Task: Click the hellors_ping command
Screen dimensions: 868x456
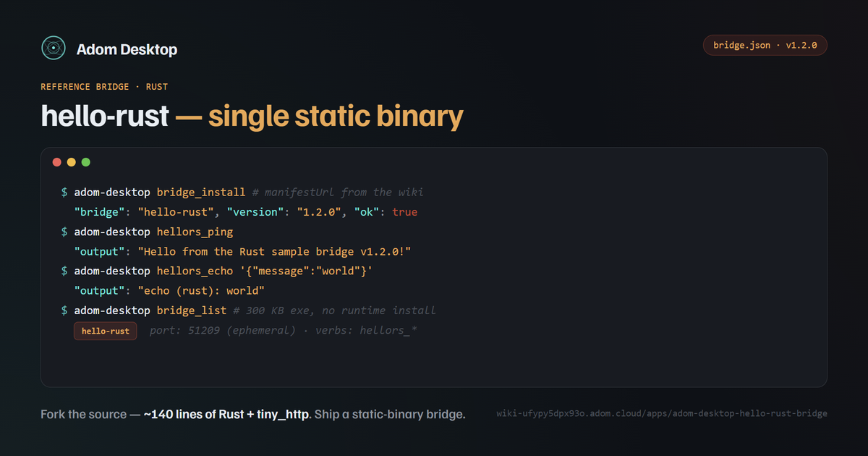Action: [195, 232]
